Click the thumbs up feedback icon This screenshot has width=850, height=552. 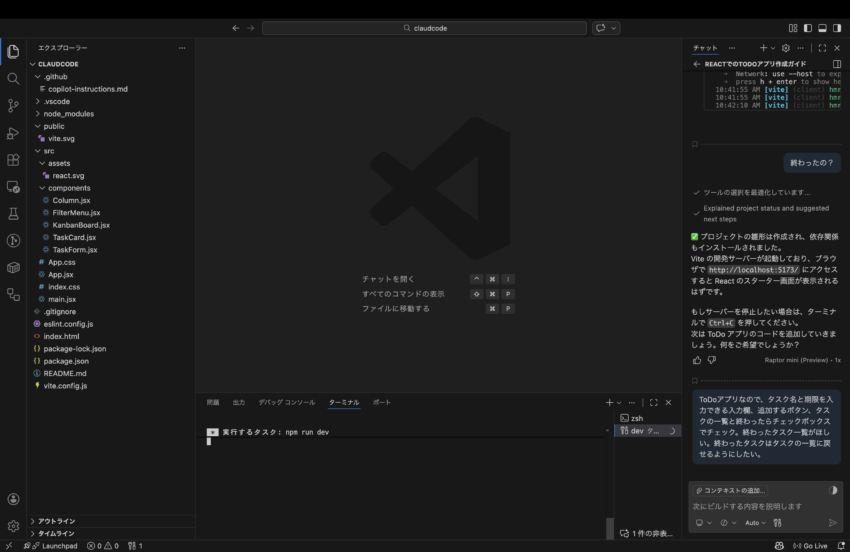697,359
